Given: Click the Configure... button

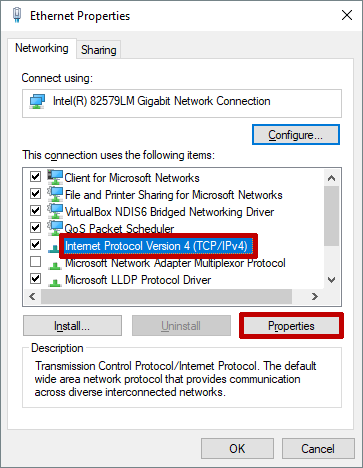Looking at the screenshot, I should point(296,135).
